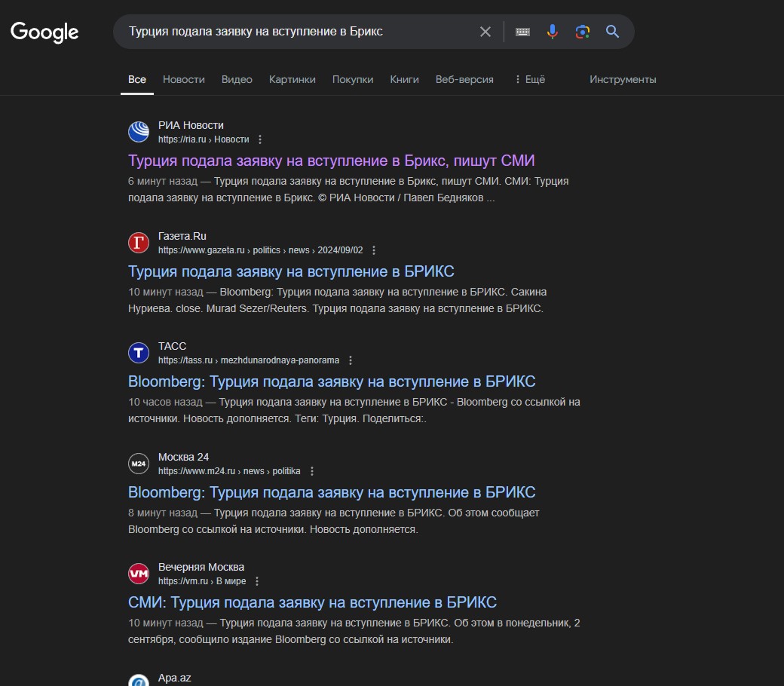Clear the search query with X
Viewport: 784px width, 686px height.
485,32
